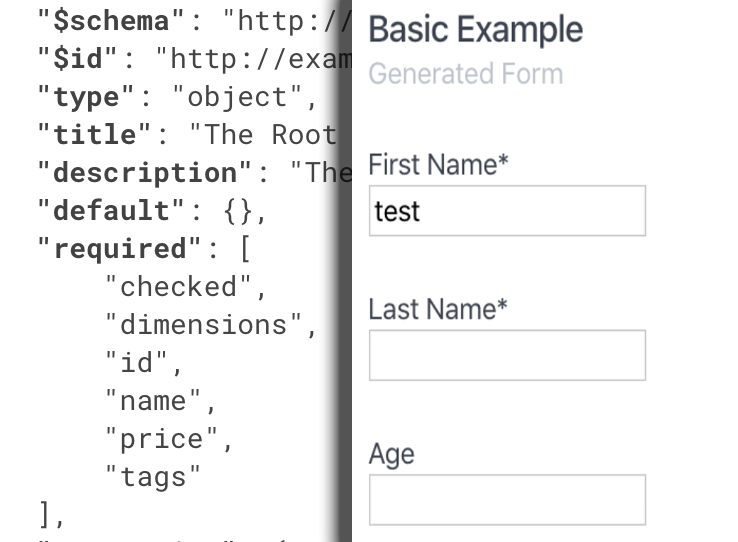Focus the empty Last Name input field

pos(507,355)
